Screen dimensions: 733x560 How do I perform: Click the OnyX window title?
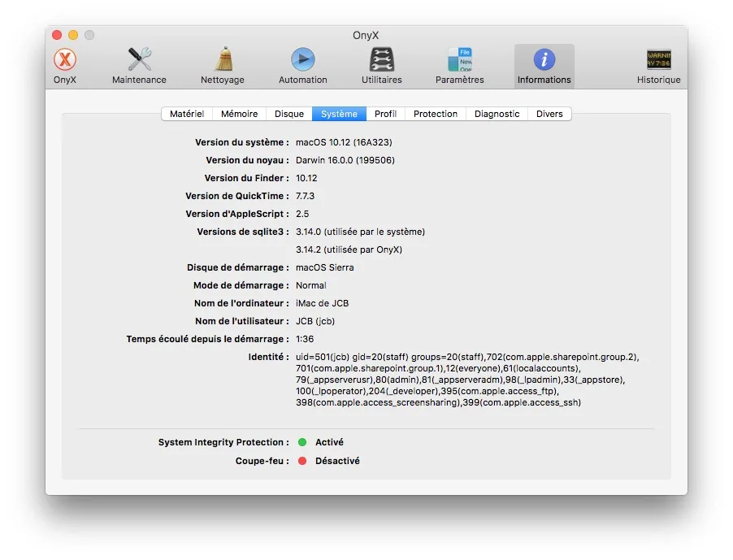click(366, 36)
